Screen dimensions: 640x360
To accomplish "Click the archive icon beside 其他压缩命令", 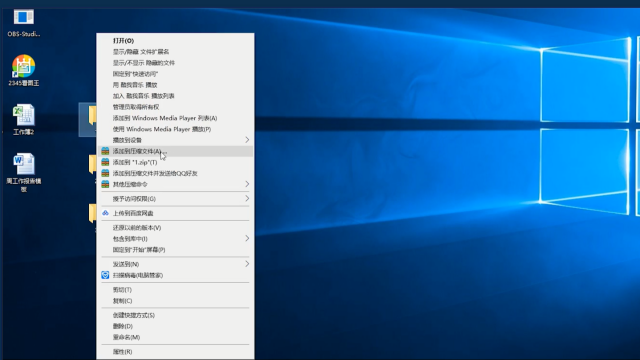I will [x=105, y=184].
